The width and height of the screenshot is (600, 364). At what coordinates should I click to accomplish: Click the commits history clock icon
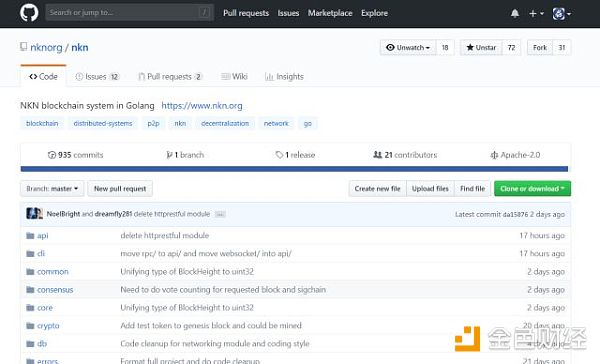point(52,155)
